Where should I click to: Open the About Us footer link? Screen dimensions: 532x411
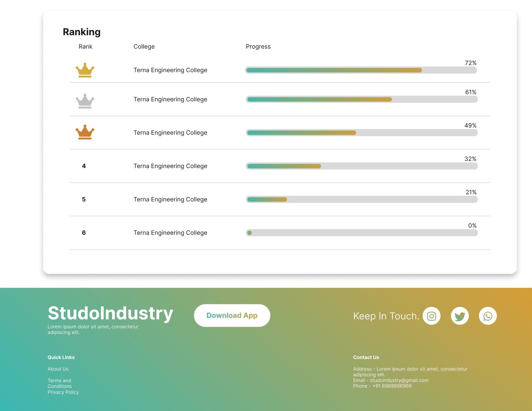pos(58,369)
